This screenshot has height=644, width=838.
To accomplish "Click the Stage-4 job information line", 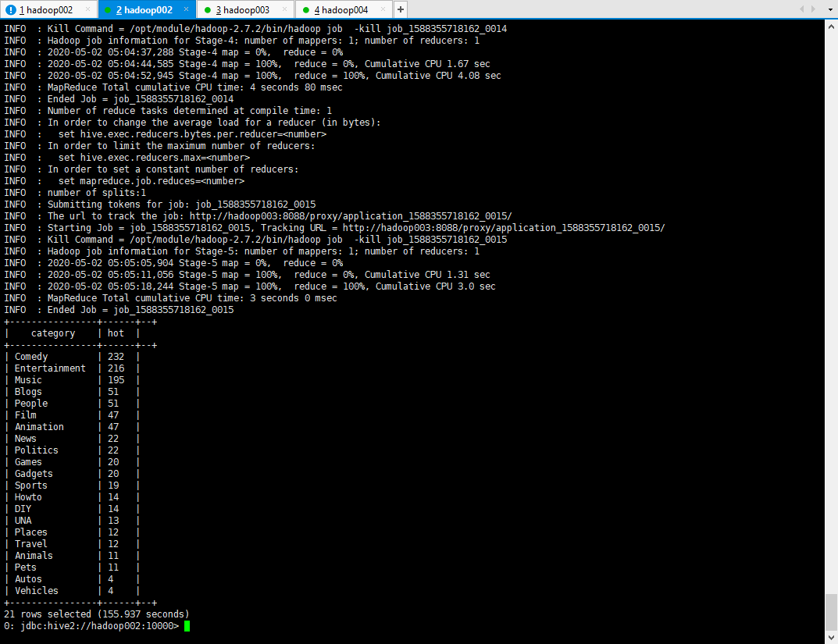I will 241,41.
